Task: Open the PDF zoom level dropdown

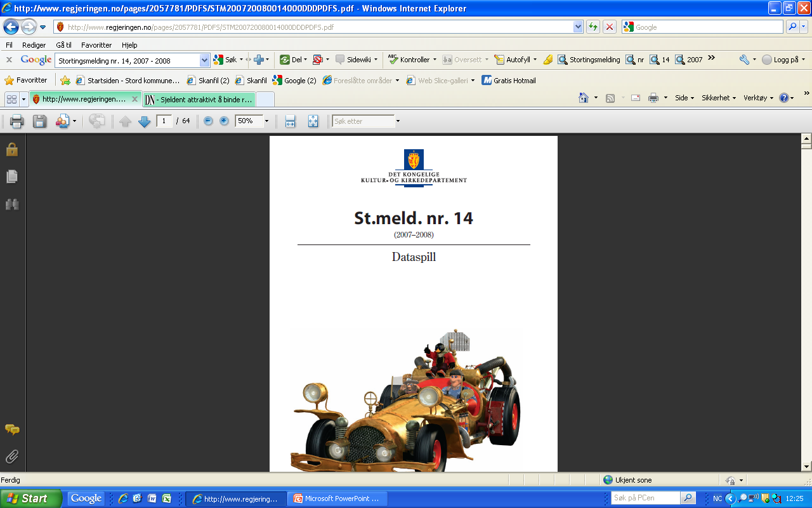Action: 266,121
